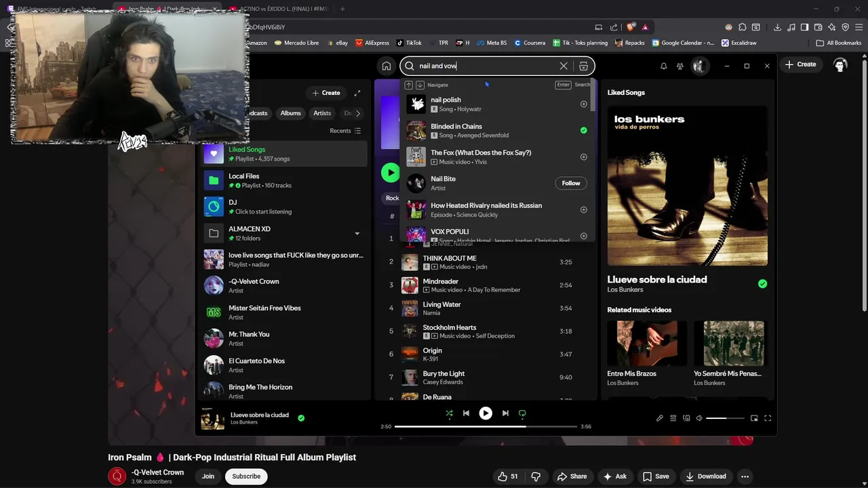The height and width of the screenshot is (488, 868).
Task: Clear the Spotify search text with X
Action: coord(564,66)
